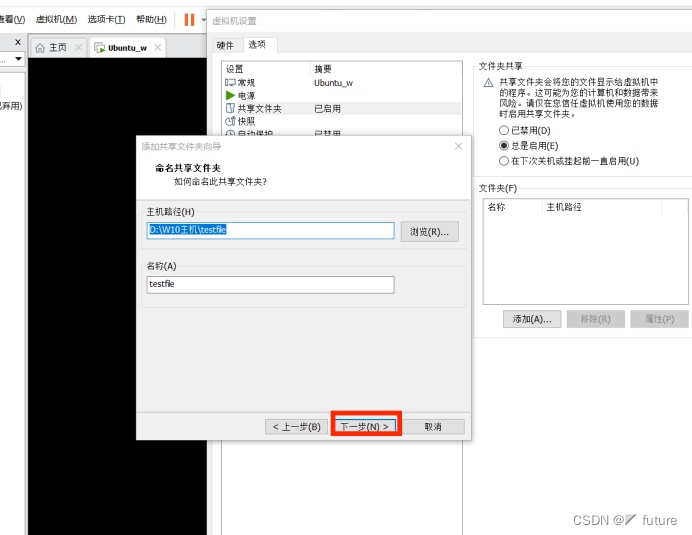Click the 已启用 summary value
This screenshot has width=692, height=535.
327,109
